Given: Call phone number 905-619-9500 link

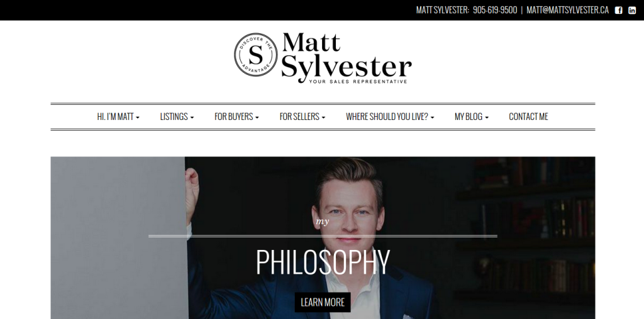Looking at the screenshot, I should (494, 10).
